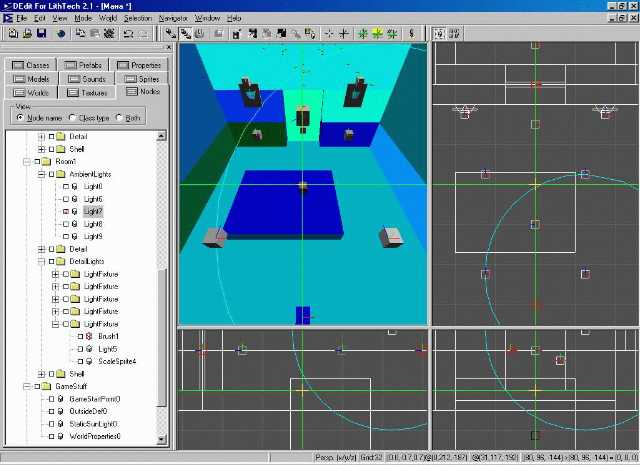Click the magnifier toolbar icon
This screenshot has height=465, width=640.
(x=296, y=33)
